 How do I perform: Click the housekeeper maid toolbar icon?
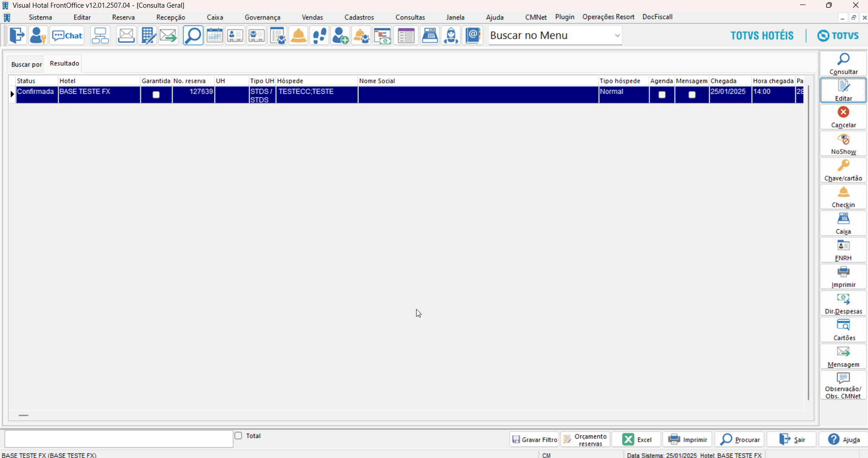(x=451, y=35)
